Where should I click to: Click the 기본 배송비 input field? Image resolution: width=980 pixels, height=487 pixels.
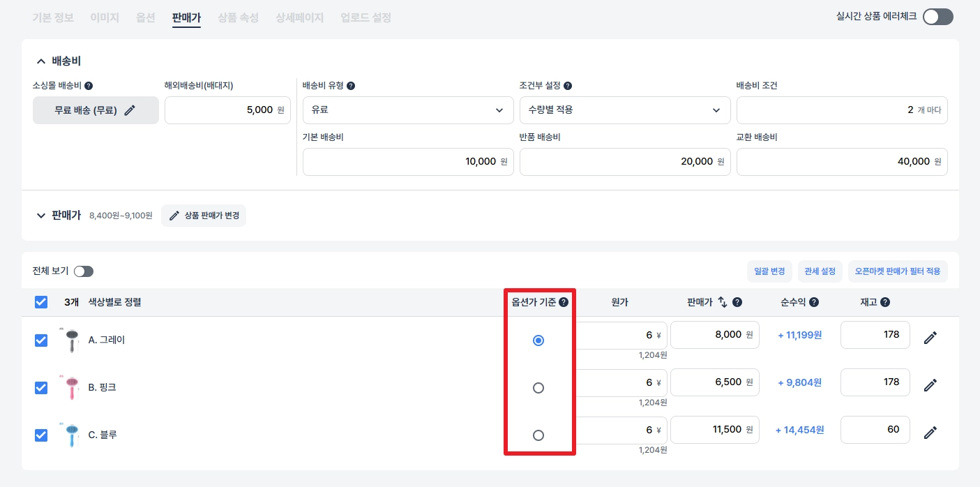click(x=408, y=162)
